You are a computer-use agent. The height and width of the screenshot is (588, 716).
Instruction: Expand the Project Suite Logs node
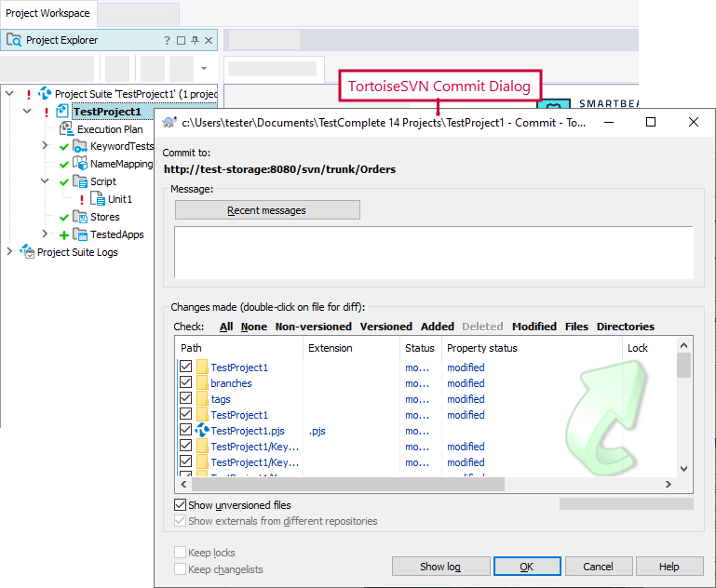(x=10, y=252)
